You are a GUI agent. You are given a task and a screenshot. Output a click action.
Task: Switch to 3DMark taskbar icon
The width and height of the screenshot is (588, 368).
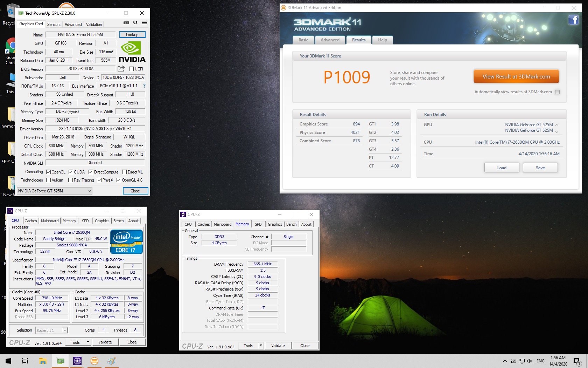[x=94, y=361]
